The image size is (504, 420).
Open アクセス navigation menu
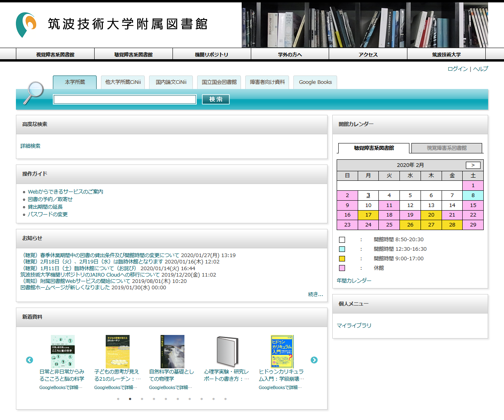[368, 54]
